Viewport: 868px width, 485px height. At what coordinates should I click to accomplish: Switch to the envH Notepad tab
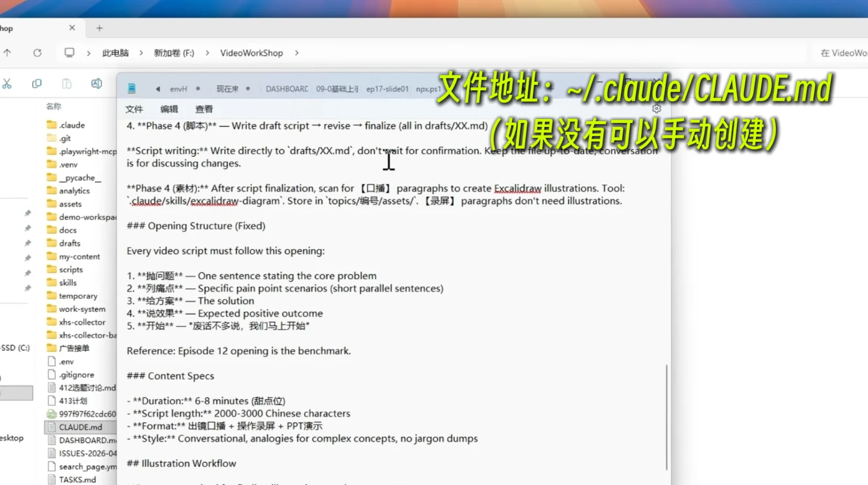coord(178,89)
